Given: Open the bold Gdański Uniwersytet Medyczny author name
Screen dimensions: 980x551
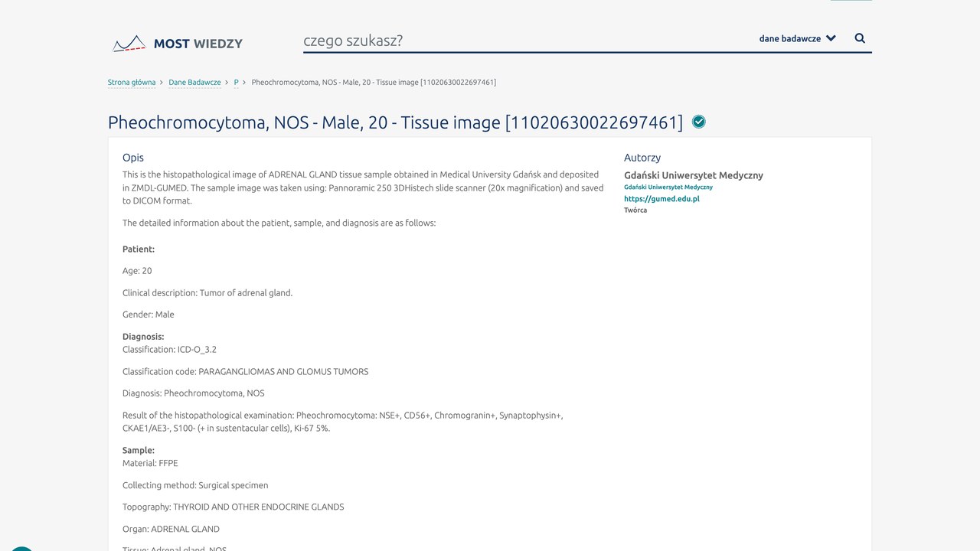Looking at the screenshot, I should [x=694, y=175].
